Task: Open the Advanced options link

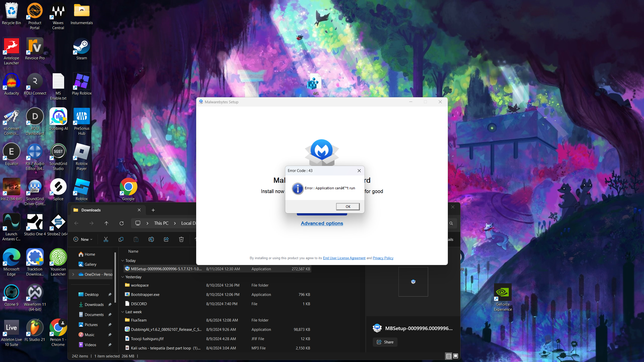Action: pos(322,223)
